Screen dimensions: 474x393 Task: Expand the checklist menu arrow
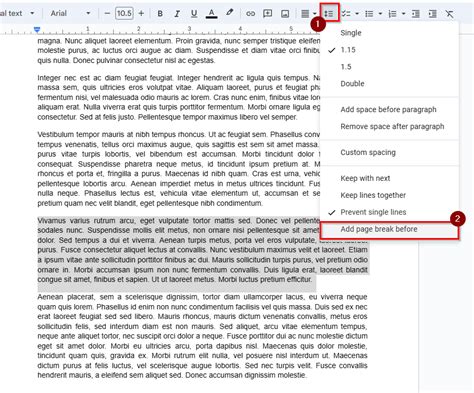pos(357,13)
